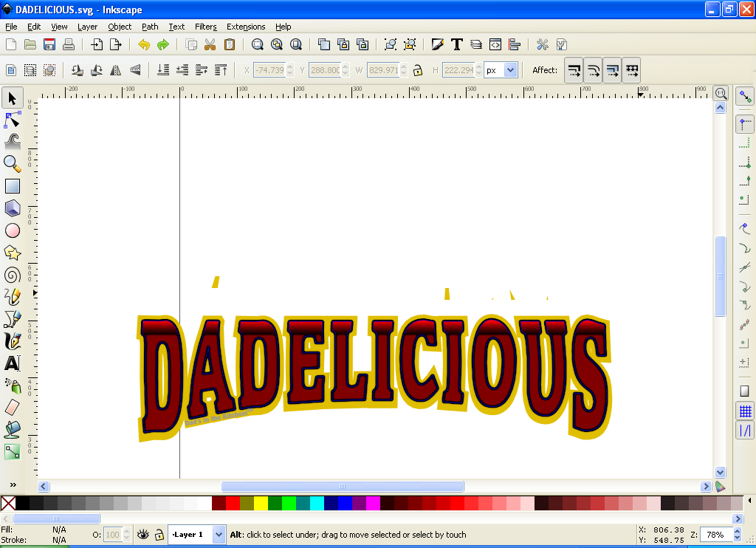Select the Node editing tool
This screenshot has width=756, height=548.
[13, 120]
